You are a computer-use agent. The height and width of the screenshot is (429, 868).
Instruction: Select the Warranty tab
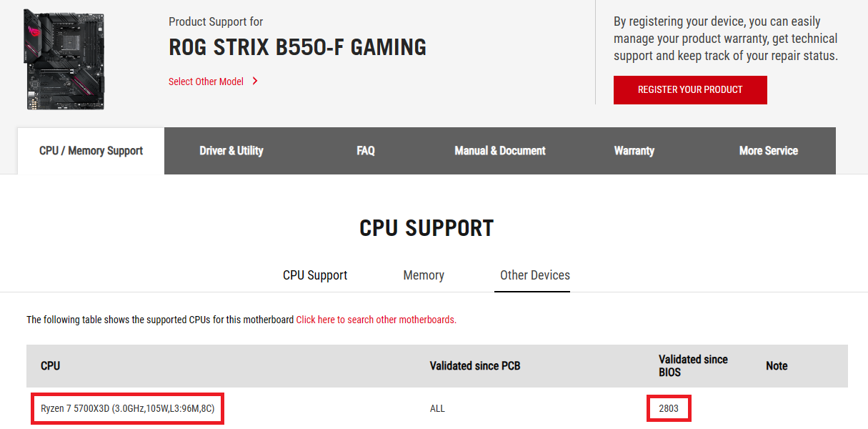634,151
